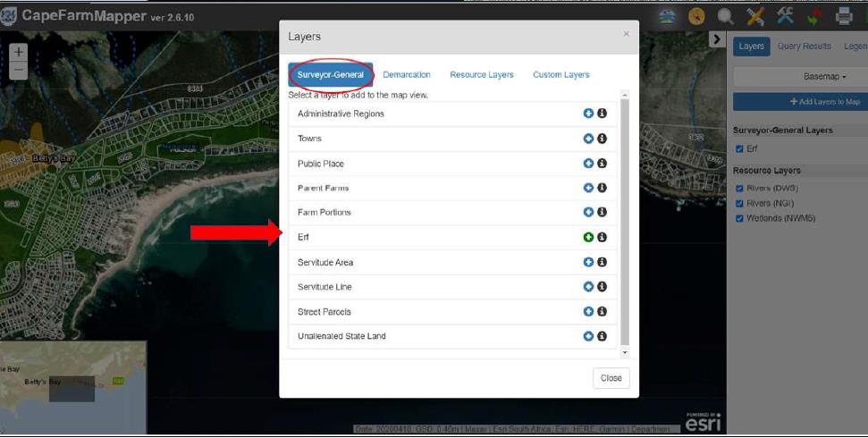Open the wrench and screwdriver tools icon

pyautogui.click(x=785, y=16)
